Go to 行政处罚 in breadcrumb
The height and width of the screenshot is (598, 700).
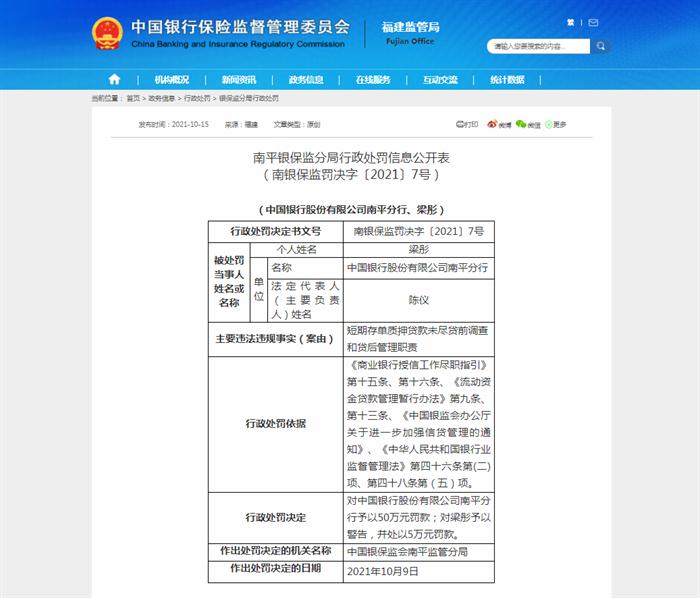[x=197, y=98]
